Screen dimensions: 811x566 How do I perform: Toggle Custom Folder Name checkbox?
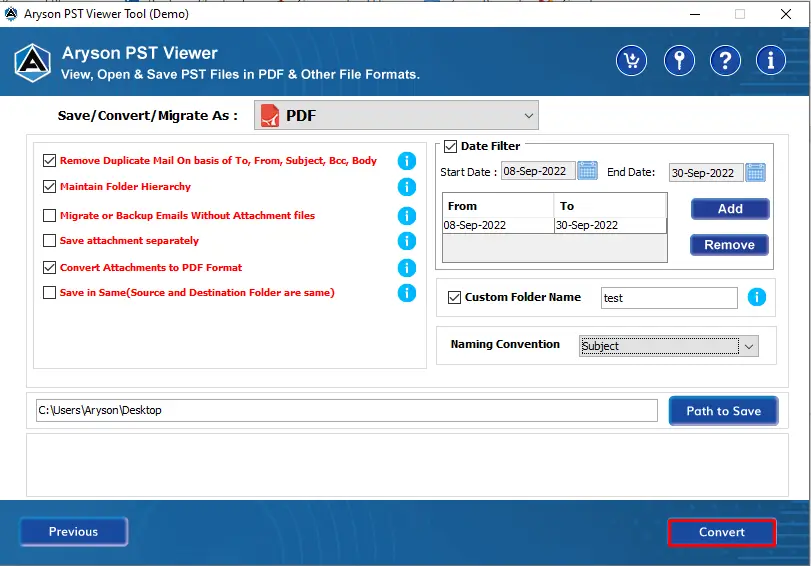pyautogui.click(x=454, y=297)
